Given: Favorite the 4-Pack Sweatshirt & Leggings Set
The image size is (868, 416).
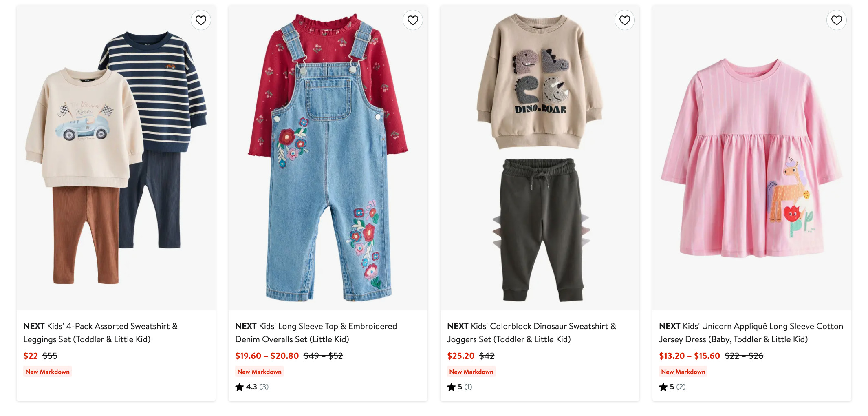Looking at the screenshot, I should point(201,20).
